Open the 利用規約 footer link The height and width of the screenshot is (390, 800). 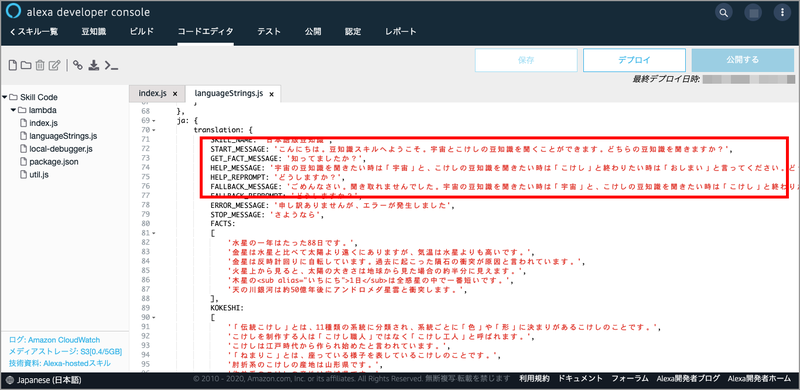click(x=534, y=379)
